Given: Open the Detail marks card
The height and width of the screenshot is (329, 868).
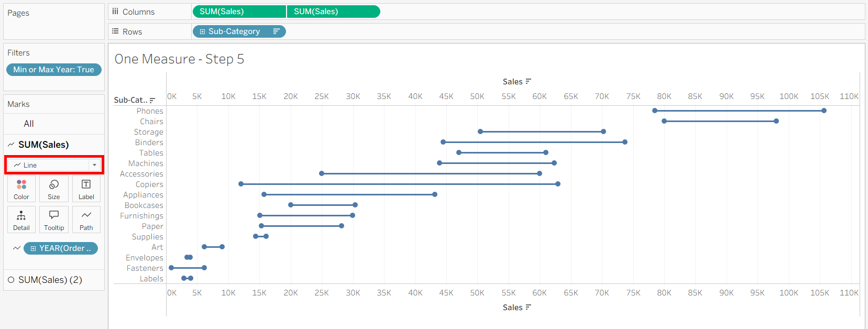Looking at the screenshot, I should point(21,220).
